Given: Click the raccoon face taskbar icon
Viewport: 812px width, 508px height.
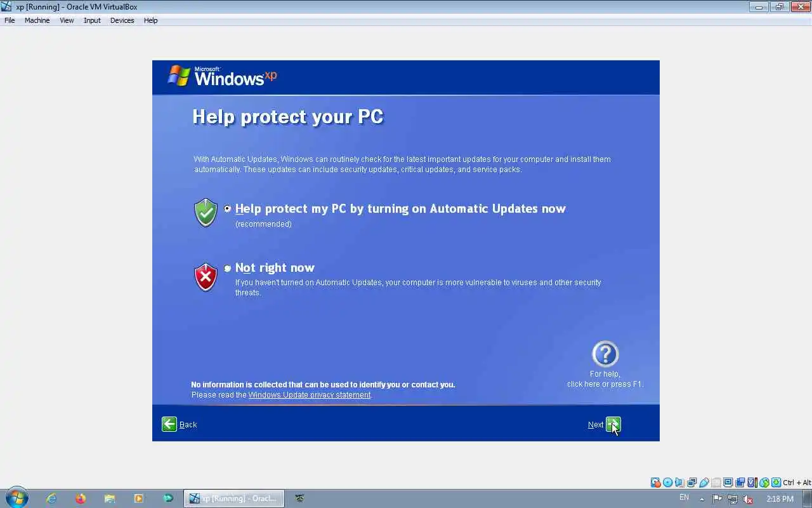Looking at the screenshot, I should click(299, 498).
